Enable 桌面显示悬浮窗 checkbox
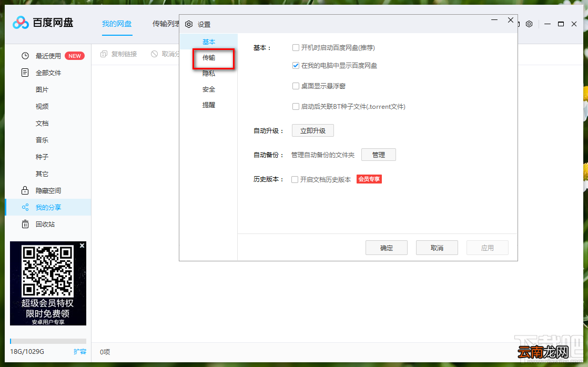588x367 pixels. tap(296, 86)
